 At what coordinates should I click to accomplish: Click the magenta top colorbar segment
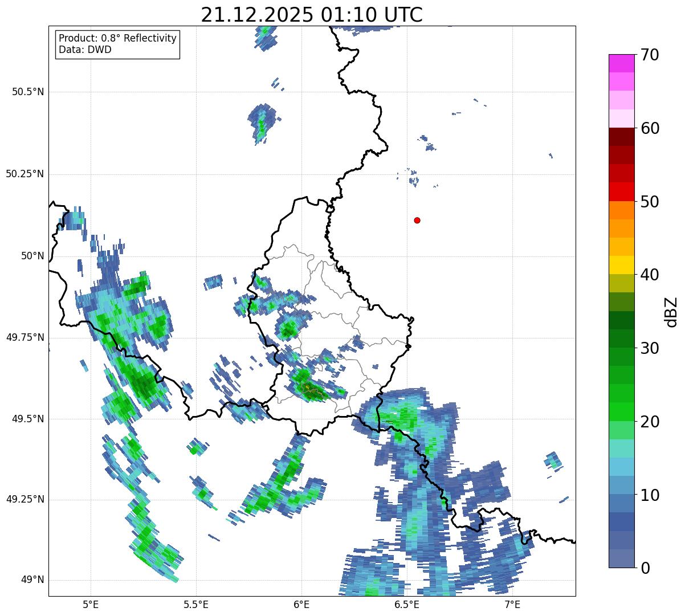(x=621, y=63)
